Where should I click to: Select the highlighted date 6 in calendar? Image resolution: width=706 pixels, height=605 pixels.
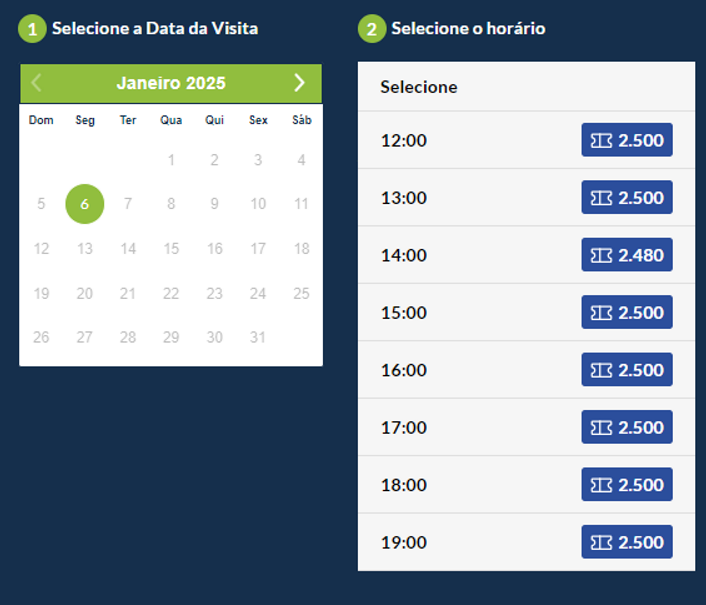tap(85, 204)
